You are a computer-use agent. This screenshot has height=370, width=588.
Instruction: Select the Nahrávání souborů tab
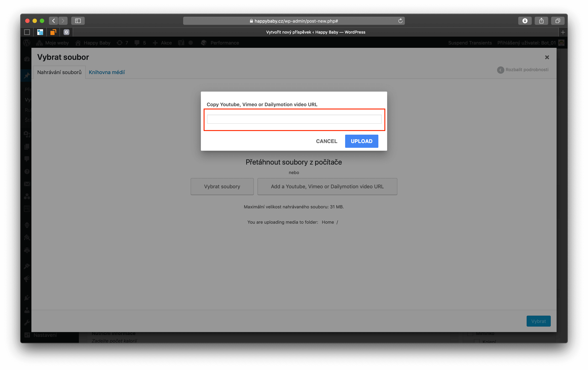[59, 72]
